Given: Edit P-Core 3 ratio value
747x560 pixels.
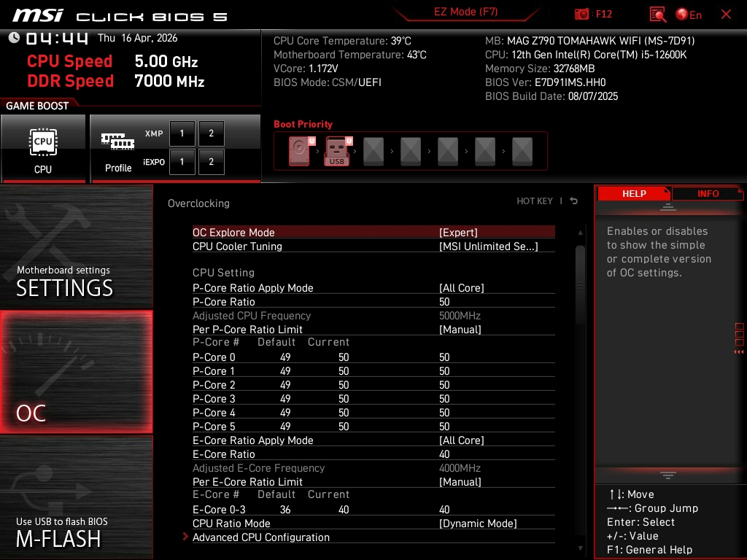Looking at the screenshot, I should click(373, 398).
